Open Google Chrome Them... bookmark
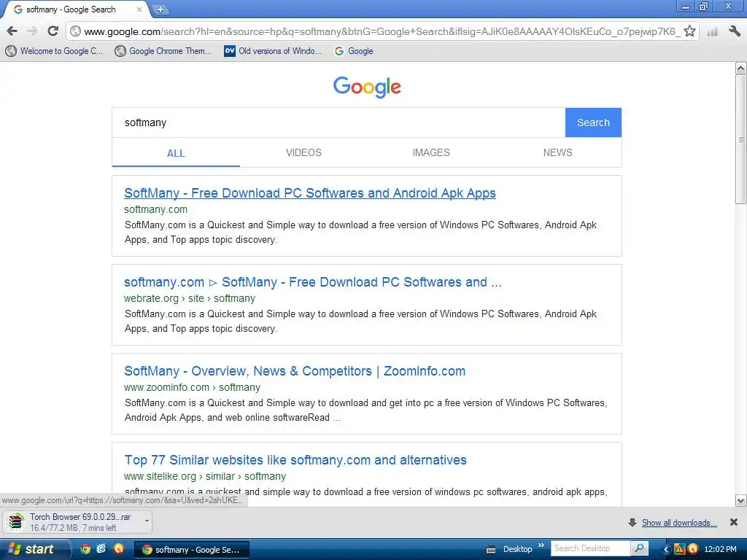The height and width of the screenshot is (560, 747). click(163, 51)
